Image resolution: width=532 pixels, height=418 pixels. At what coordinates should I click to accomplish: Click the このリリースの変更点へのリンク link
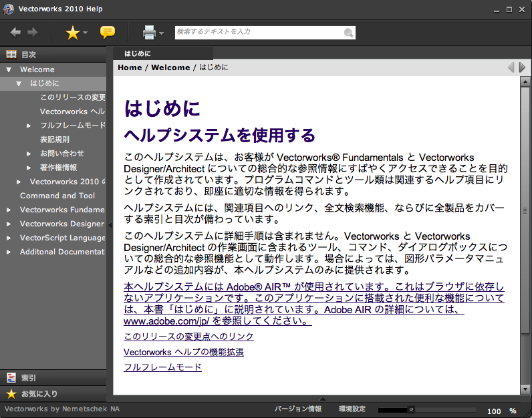(188, 337)
